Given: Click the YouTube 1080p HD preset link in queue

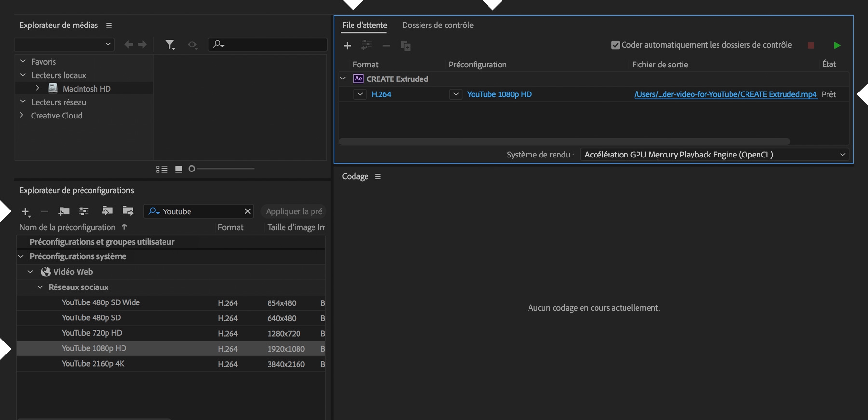Looking at the screenshot, I should click(x=499, y=94).
